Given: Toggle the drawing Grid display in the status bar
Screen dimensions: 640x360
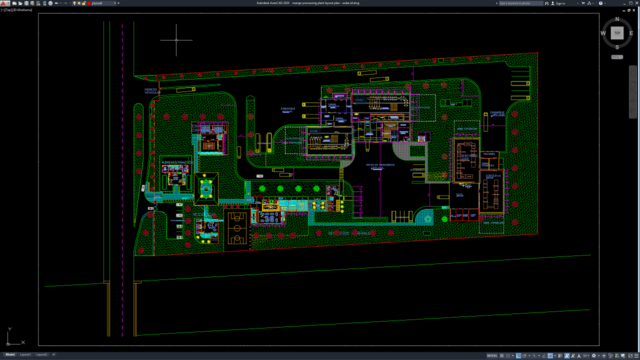Looking at the screenshot, I should pos(502,356).
